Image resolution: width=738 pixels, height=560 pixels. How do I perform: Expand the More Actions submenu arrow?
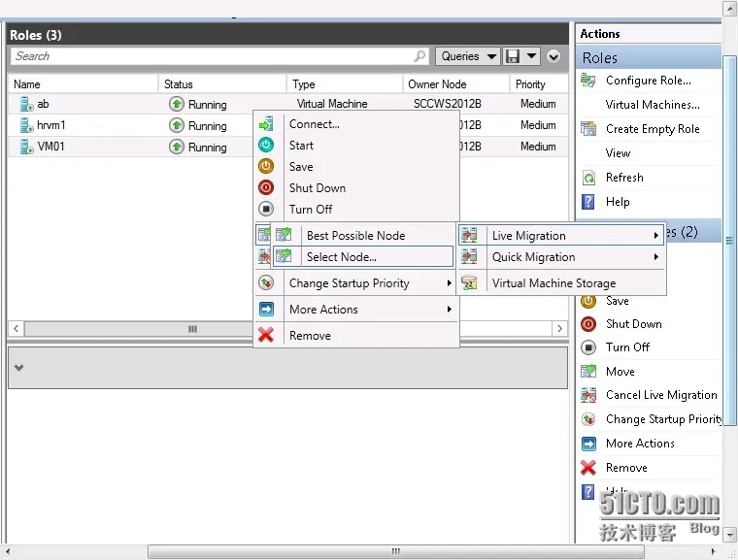(449, 310)
